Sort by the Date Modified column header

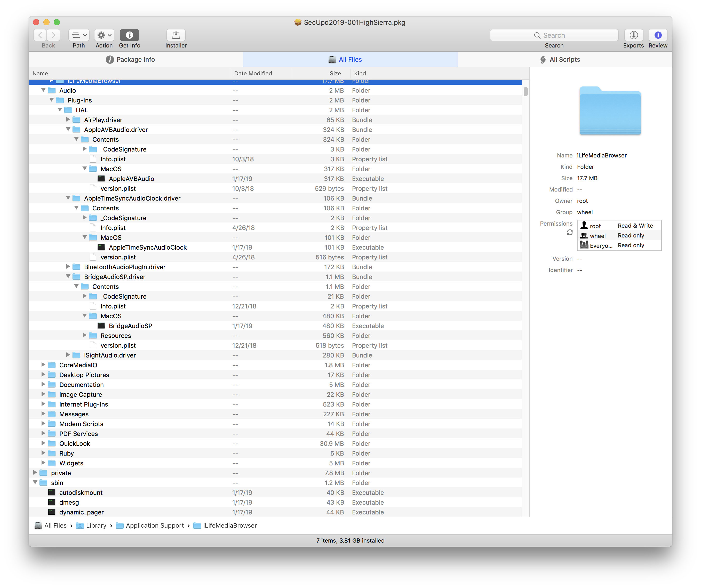[253, 74]
